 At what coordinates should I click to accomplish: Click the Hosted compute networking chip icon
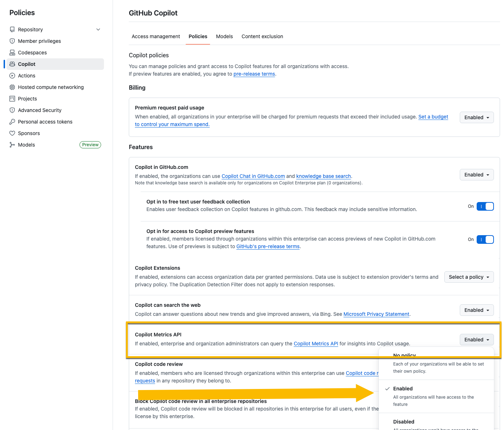(12, 87)
